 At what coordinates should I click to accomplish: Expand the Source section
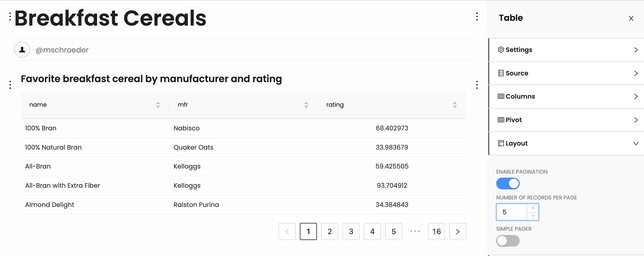coord(566,73)
